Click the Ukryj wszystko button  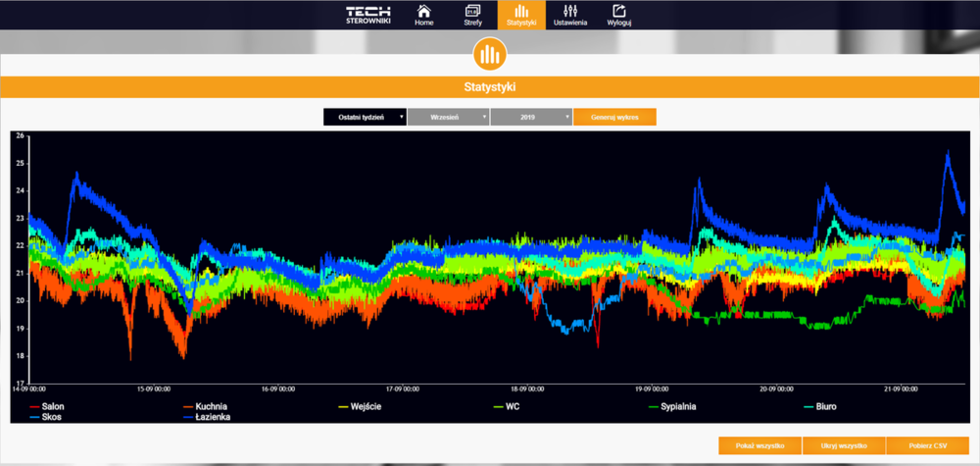[x=843, y=445]
